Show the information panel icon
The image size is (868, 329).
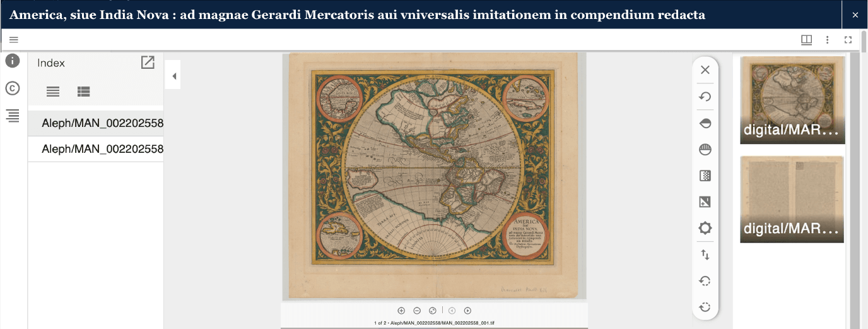13,61
